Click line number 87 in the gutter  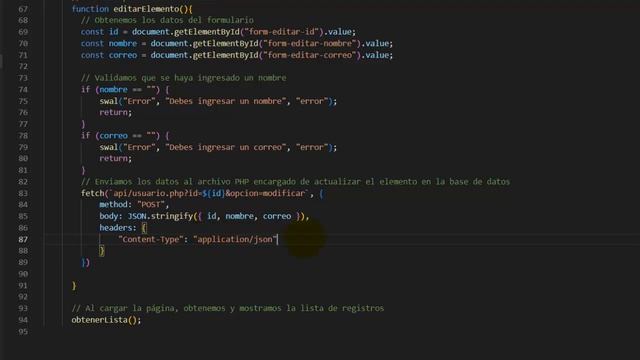23,239
